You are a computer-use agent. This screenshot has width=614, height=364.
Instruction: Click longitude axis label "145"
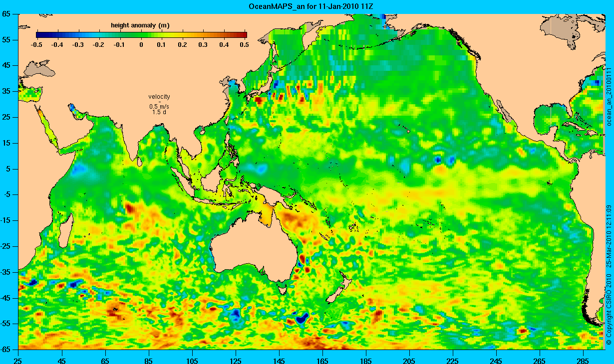point(279,360)
